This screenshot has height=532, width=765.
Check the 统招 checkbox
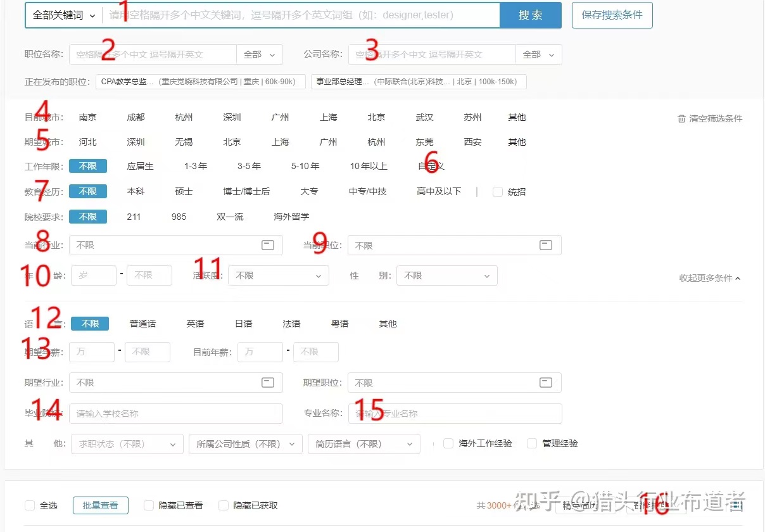[x=498, y=192]
